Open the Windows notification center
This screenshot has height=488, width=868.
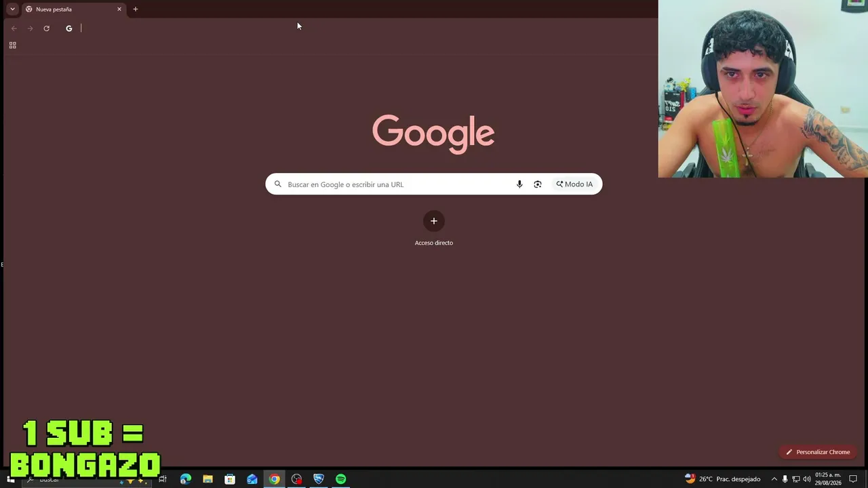(854, 479)
